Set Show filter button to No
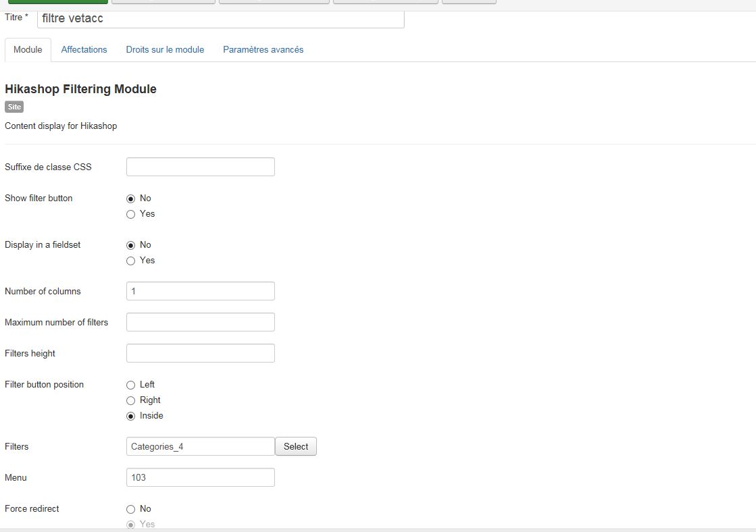Screen dimensions: 756x532 pos(130,198)
